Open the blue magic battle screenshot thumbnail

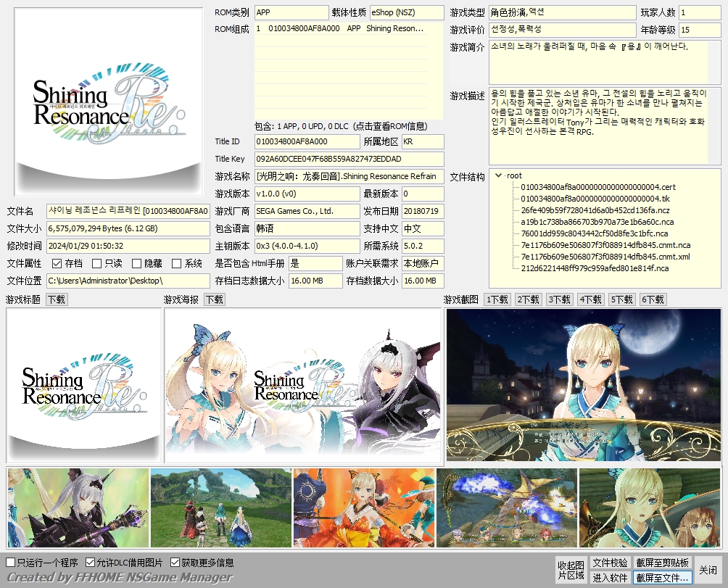[x=507, y=508]
